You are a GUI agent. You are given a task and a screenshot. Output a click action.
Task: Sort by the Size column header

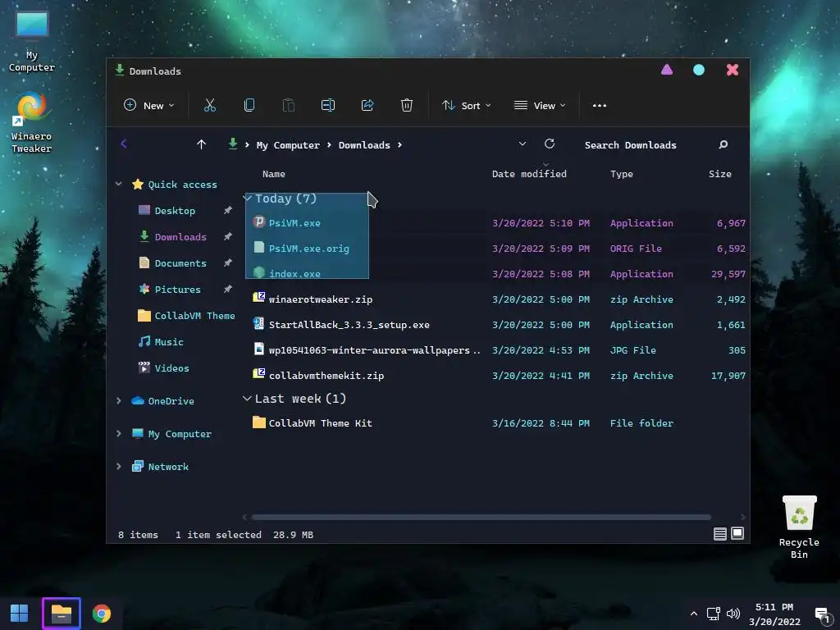tap(720, 174)
